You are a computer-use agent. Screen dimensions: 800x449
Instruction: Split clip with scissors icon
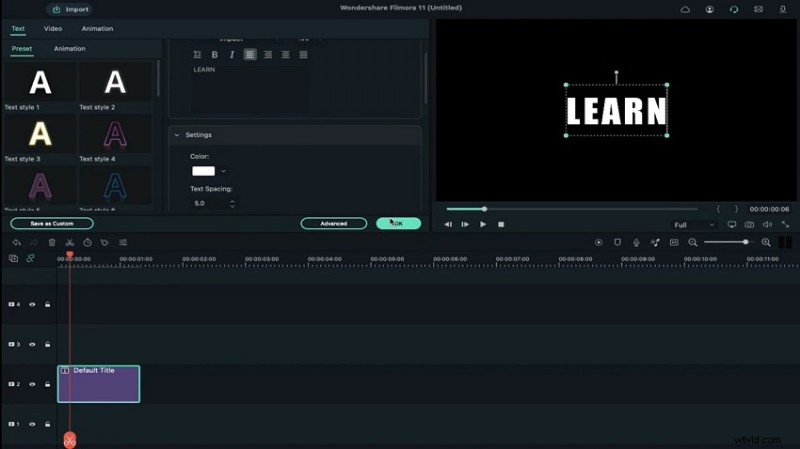coord(70,242)
